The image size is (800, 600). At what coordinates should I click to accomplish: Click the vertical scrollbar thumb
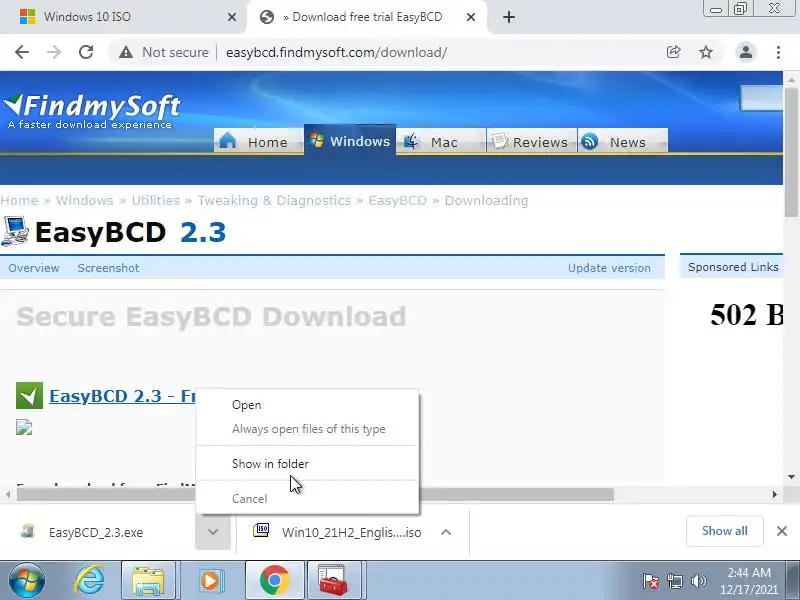tap(791, 152)
